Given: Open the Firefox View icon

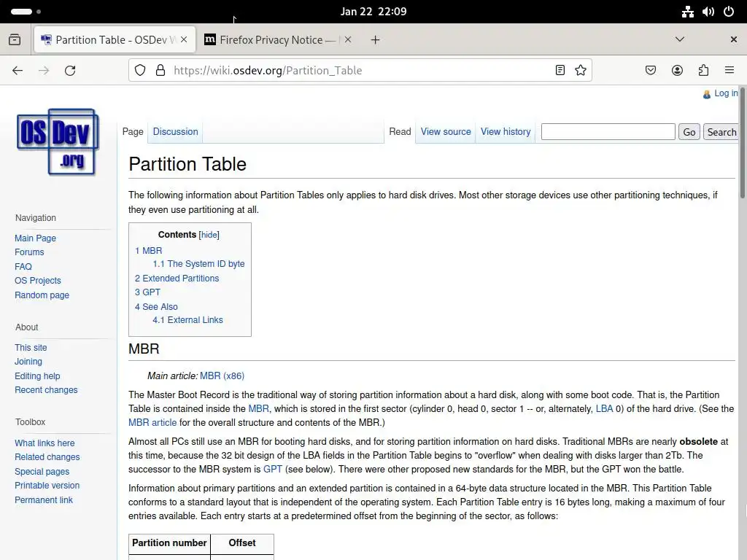Looking at the screenshot, I should (x=15, y=39).
